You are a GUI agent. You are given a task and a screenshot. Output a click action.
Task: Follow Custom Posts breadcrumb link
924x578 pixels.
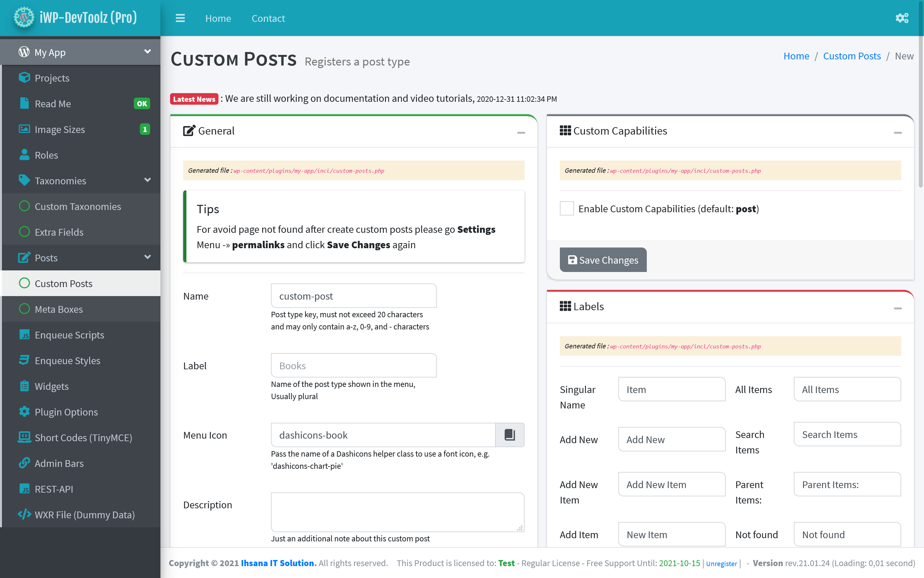852,56
